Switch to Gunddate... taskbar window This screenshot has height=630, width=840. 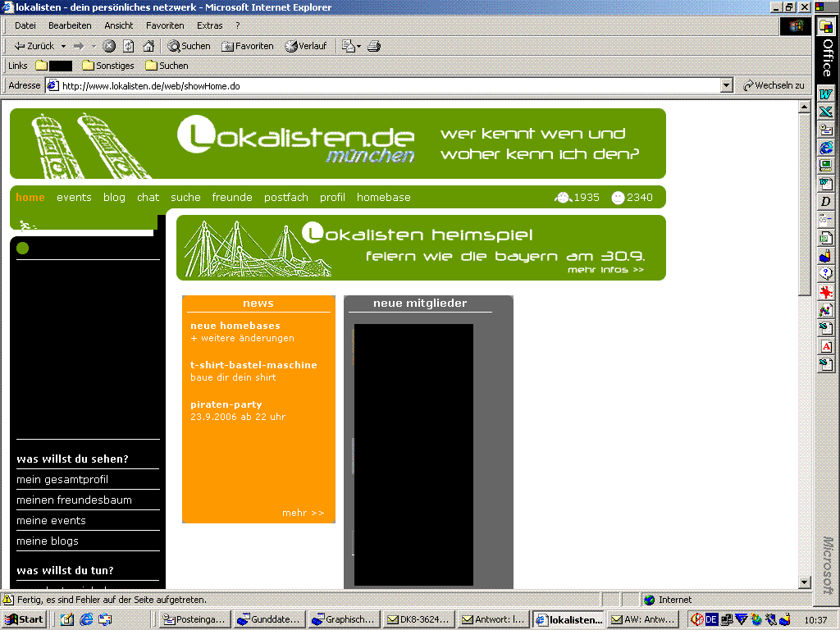pos(270,619)
